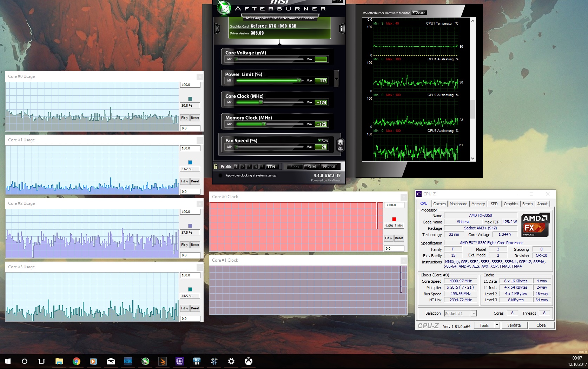The image size is (588, 369).
Task: Open the Mainboard tab in CPU-Z
Action: pyautogui.click(x=458, y=204)
